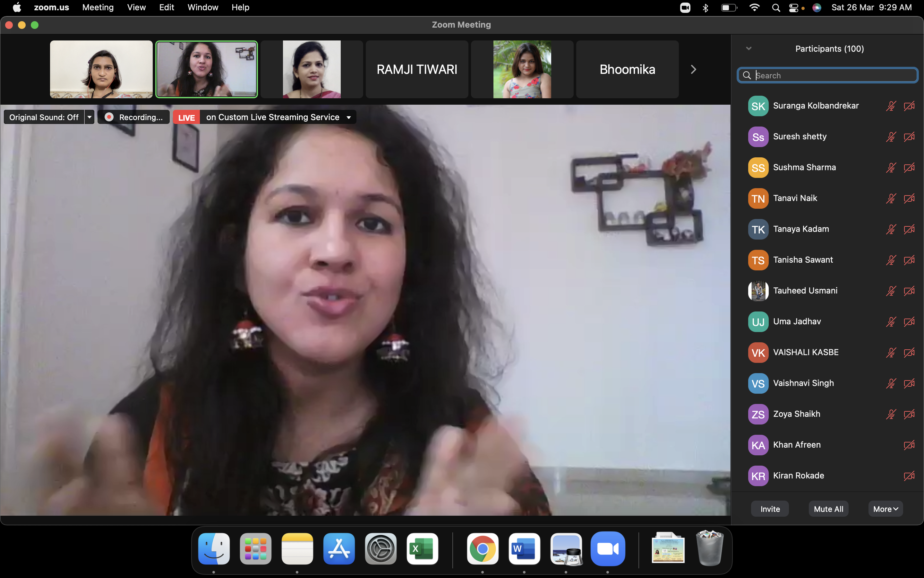Click Vaishnavi Singh's muted microphone icon

pyautogui.click(x=891, y=383)
